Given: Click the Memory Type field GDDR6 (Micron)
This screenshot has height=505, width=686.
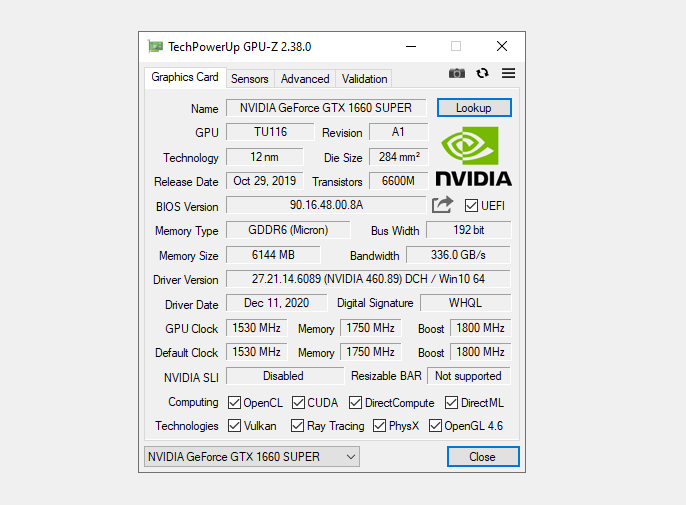Looking at the screenshot, I should point(288,230).
